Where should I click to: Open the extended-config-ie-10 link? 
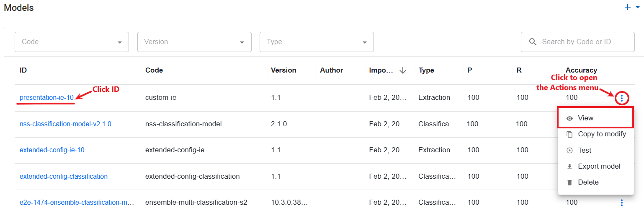[x=52, y=150]
